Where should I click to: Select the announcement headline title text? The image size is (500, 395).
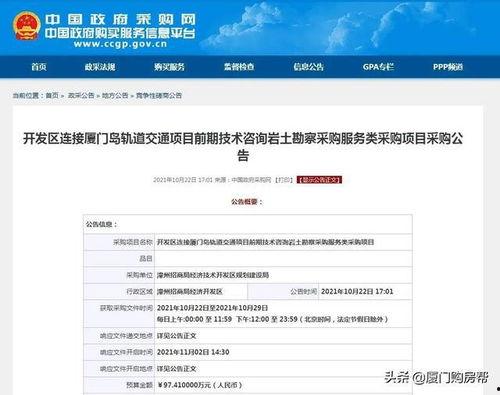tap(243, 147)
